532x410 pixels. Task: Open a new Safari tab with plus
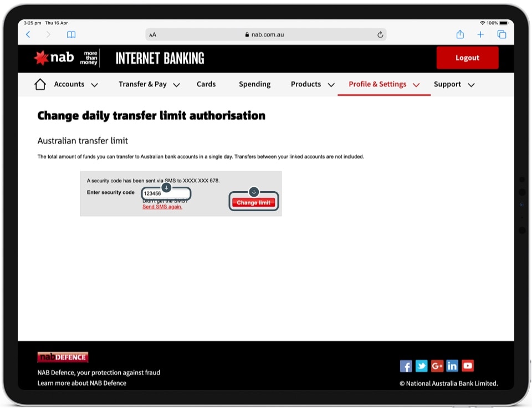tap(480, 34)
